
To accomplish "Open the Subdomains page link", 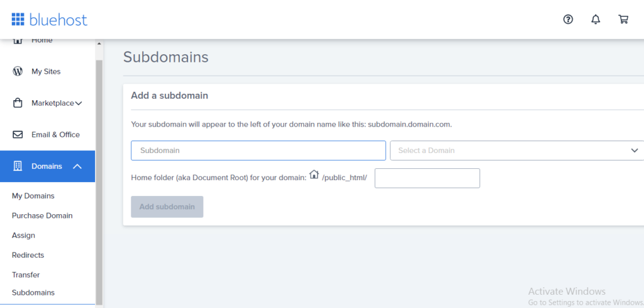I will coord(33,293).
